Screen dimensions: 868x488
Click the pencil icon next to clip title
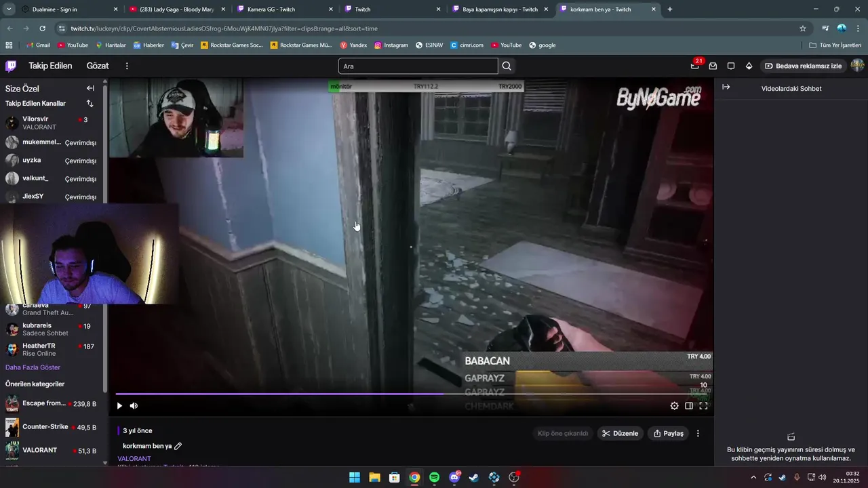click(x=178, y=446)
